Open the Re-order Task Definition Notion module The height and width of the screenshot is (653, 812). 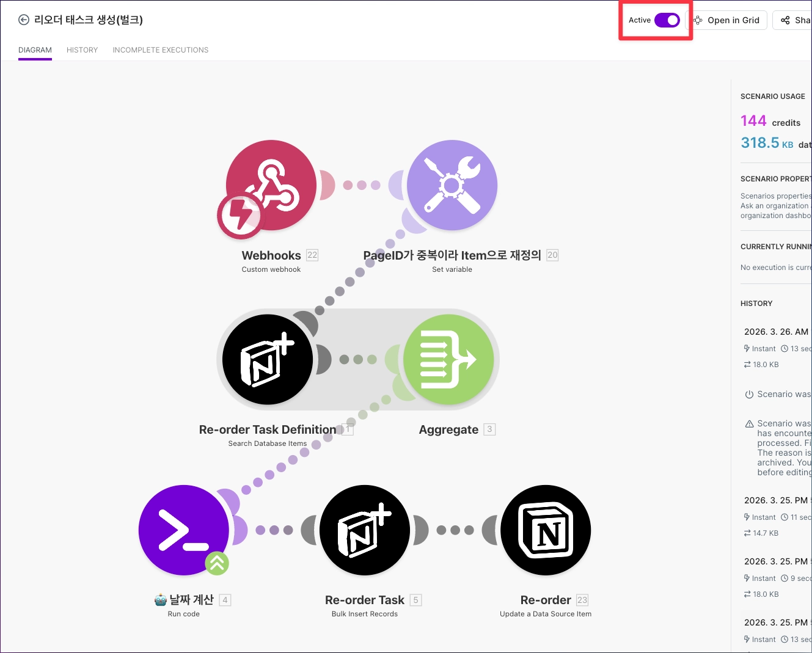(268, 359)
